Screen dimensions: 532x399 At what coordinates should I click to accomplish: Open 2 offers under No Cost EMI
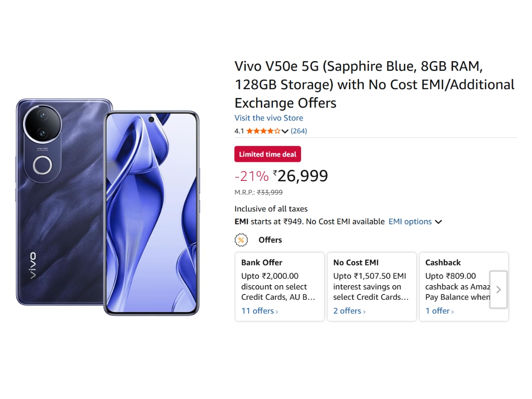[x=349, y=311]
